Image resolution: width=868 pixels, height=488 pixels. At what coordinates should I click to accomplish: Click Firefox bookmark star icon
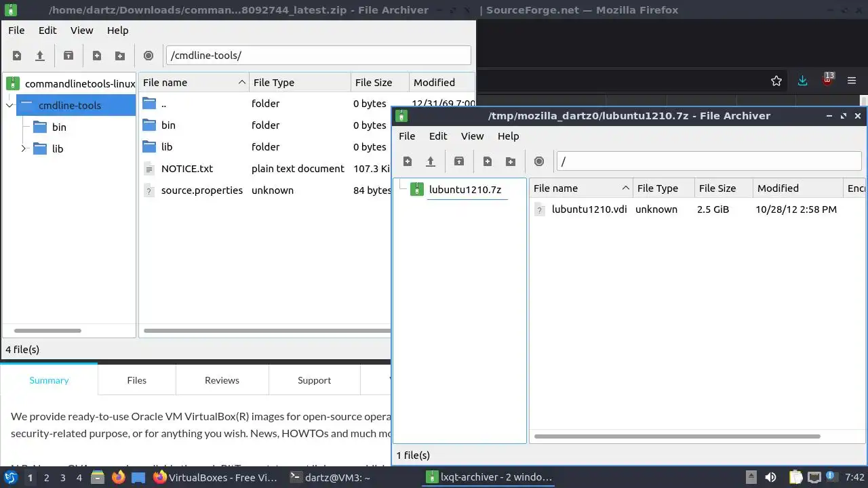pyautogui.click(x=776, y=81)
